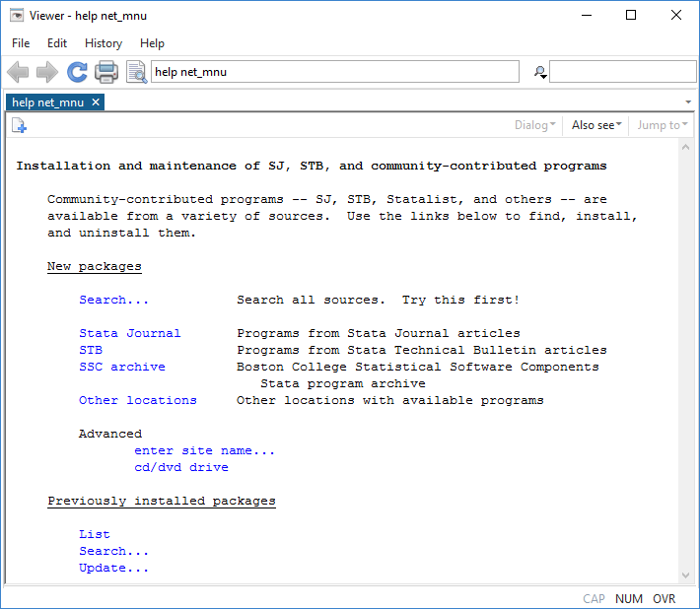Click the scrollbar down arrow
The height and width of the screenshot is (609, 700).
pos(686,575)
